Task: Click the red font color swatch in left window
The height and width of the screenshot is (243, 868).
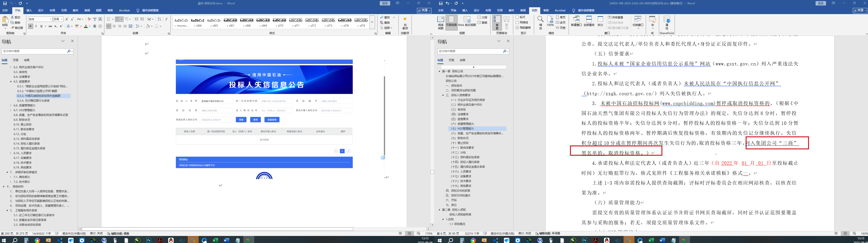Action: [x=86, y=26]
